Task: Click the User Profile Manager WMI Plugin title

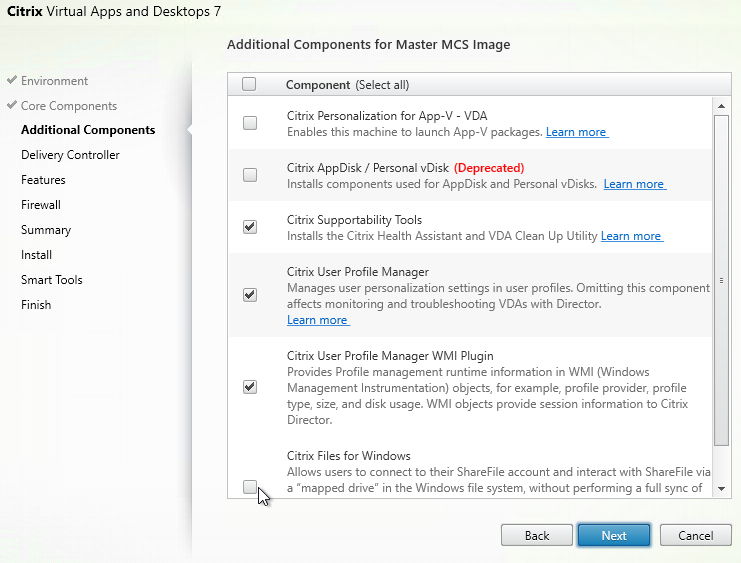Action: [390, 356]
